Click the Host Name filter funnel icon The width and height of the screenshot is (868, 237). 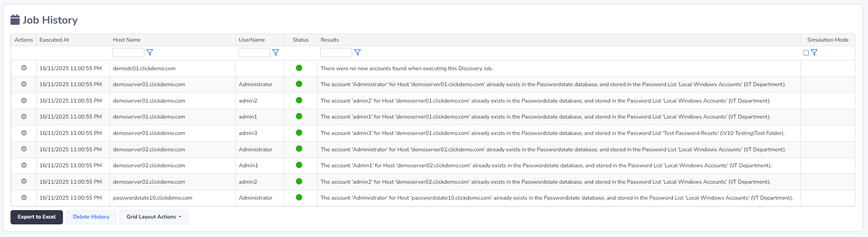click(x=150, y=53)
